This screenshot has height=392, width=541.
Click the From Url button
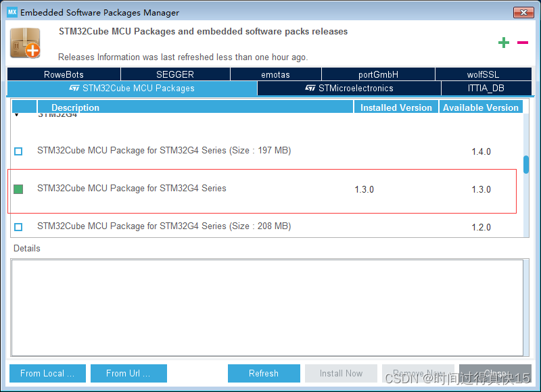coord(128,373)
